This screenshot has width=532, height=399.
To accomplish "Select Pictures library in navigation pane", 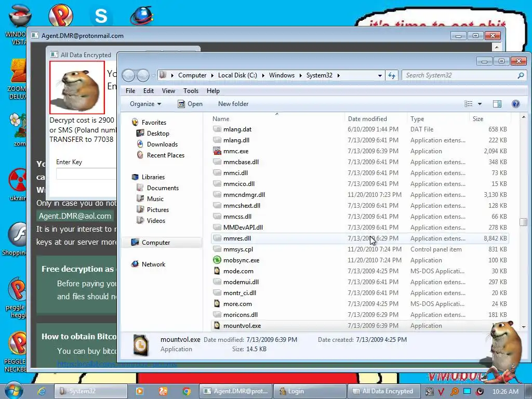I will 158,210.
